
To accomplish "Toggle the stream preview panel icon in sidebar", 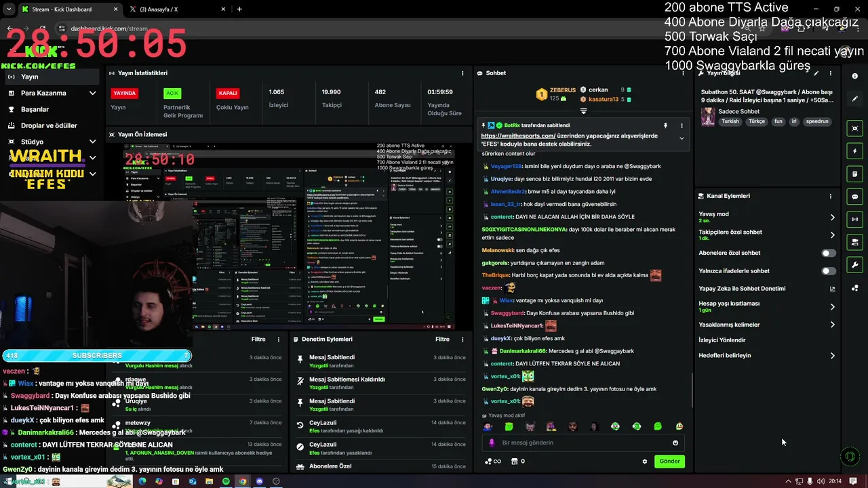I will [x=855, y=128].
